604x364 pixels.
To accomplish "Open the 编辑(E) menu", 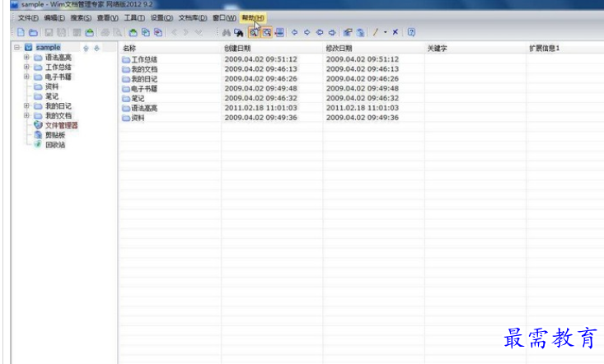I will [x=54, y=18].
